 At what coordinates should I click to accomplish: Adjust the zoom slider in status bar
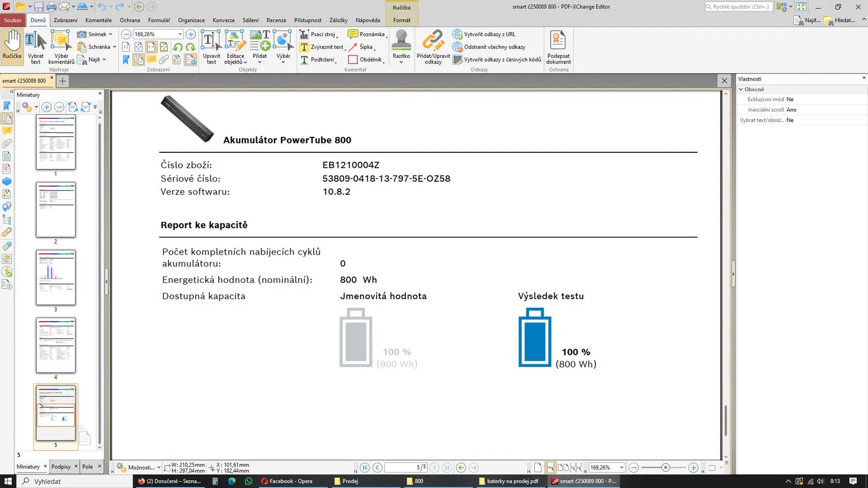point(665,467)
